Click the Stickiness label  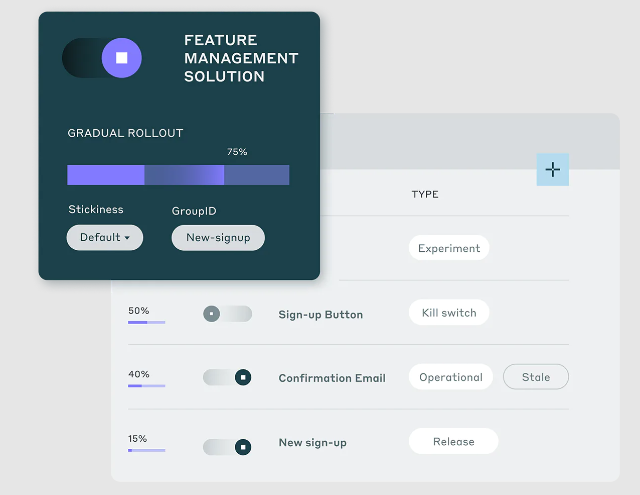coord(96,209)
